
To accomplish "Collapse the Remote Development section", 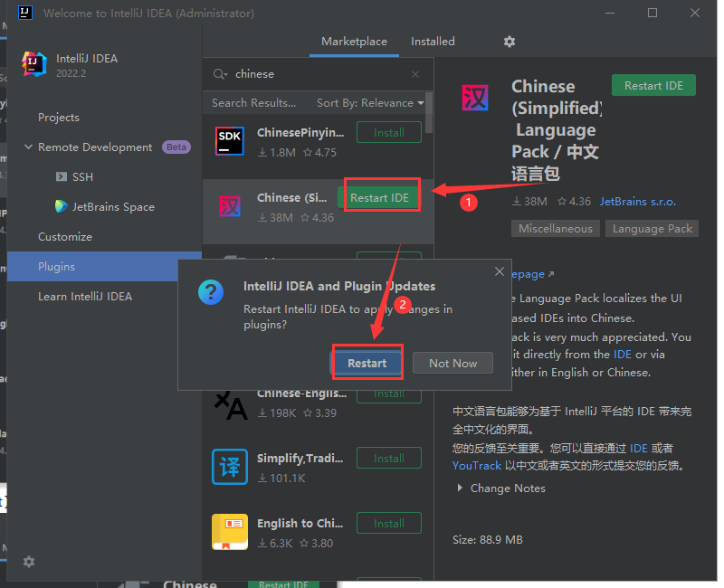I will (28, 147).
